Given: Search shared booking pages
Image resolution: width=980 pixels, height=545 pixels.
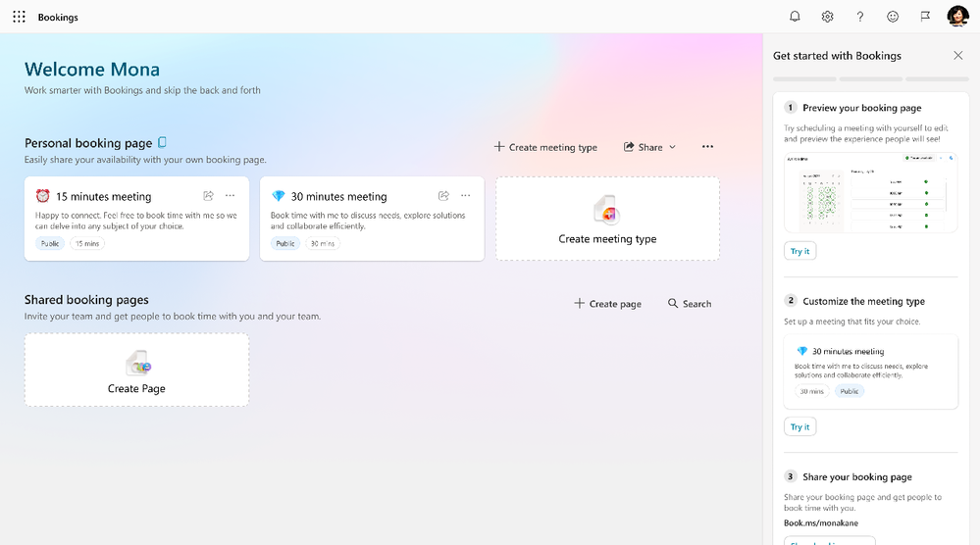Looking at the screenshot, I should (x=690, y=304).
